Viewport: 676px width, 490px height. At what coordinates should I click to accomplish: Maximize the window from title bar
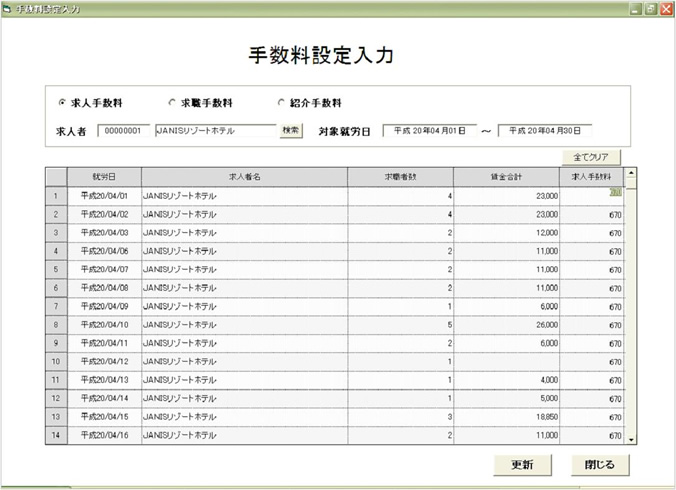(650, 8)
